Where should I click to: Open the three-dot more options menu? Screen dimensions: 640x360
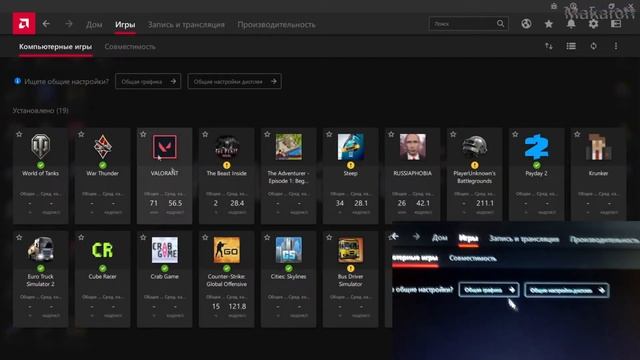coord(616,46)
